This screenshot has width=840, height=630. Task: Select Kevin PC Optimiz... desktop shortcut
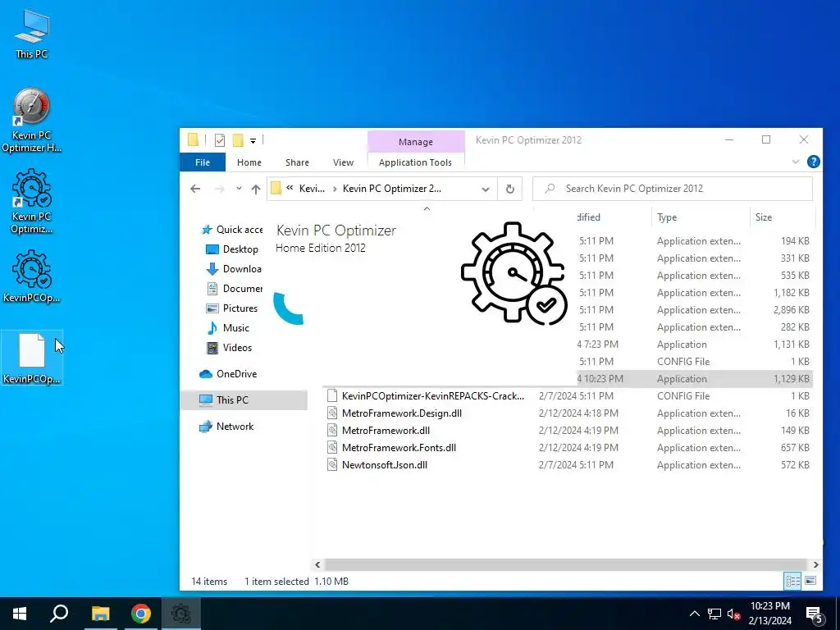tap(32, 202)
